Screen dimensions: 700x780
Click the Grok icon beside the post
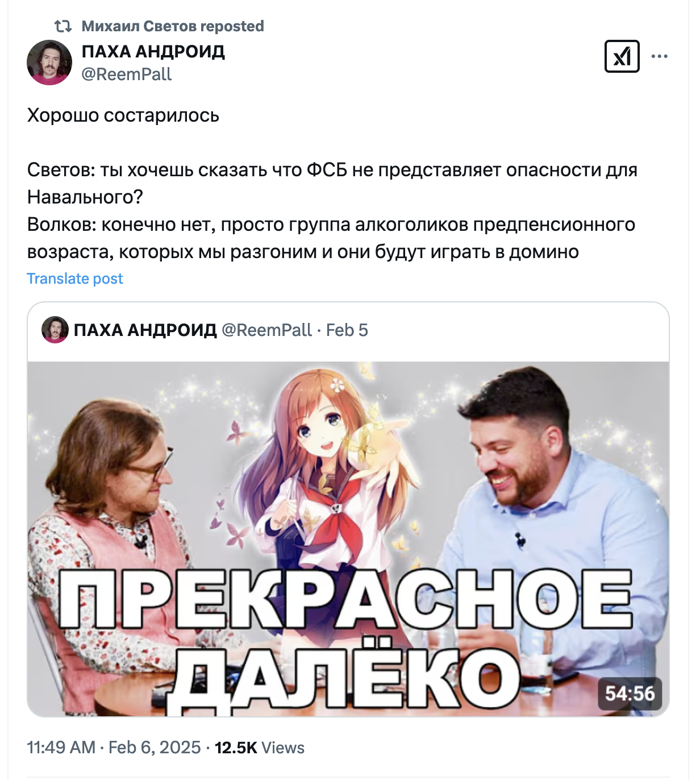pyautogui.click(x=622, y=56)
